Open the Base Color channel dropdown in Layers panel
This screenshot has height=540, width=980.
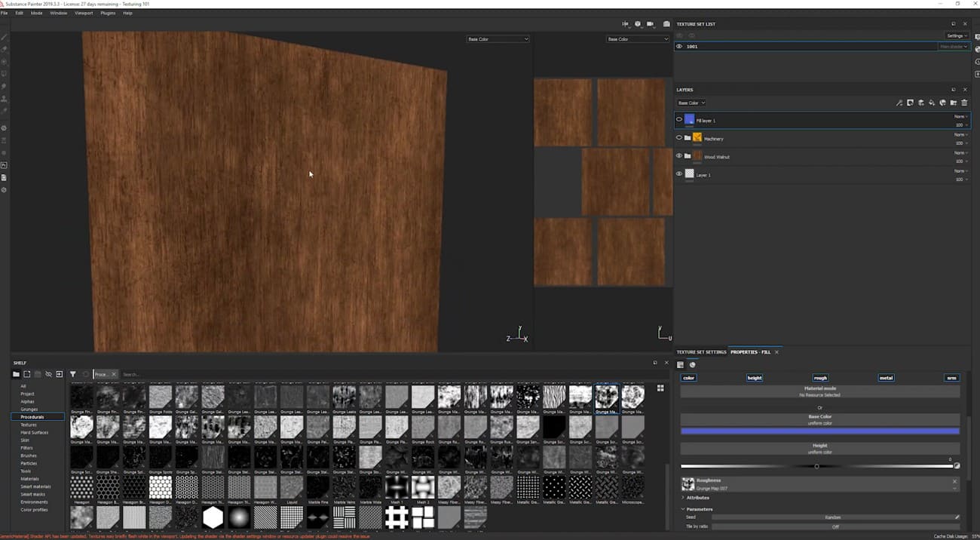pyautogui.click(x=691, y=103)
